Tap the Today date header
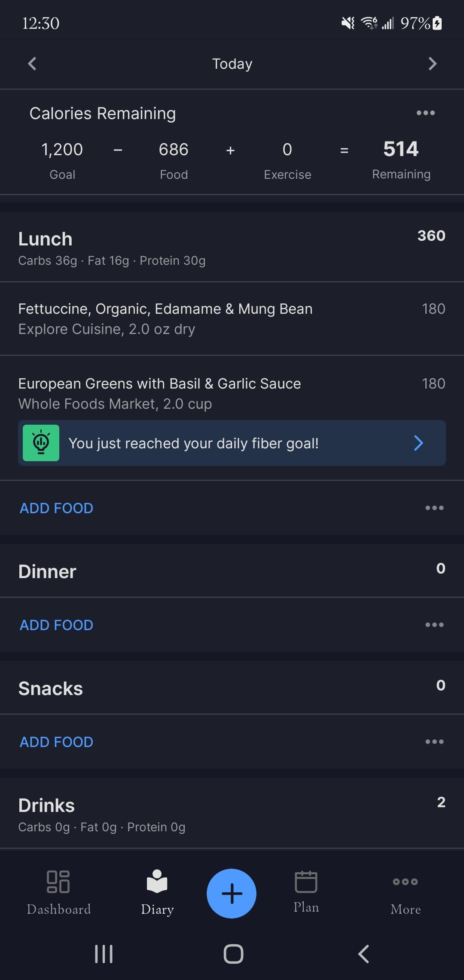This screenshot has height=980, width=464. (232, 64)
